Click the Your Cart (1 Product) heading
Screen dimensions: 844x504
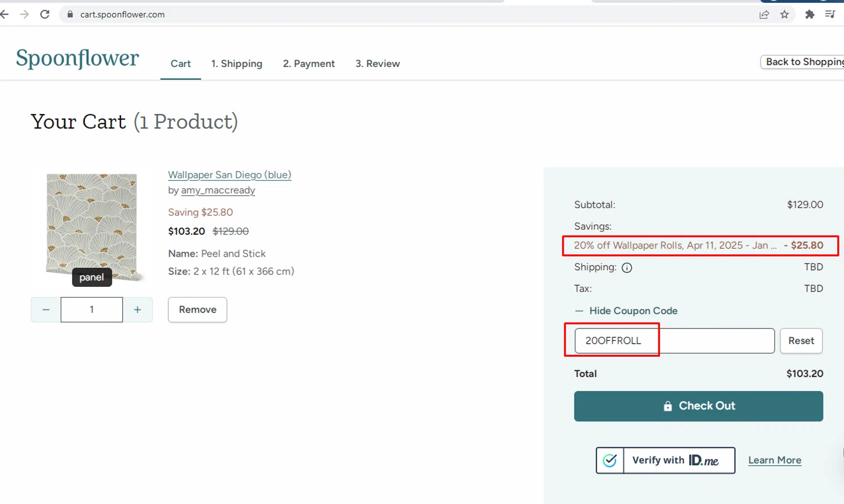pyautogui.click(x=134, y=122)
